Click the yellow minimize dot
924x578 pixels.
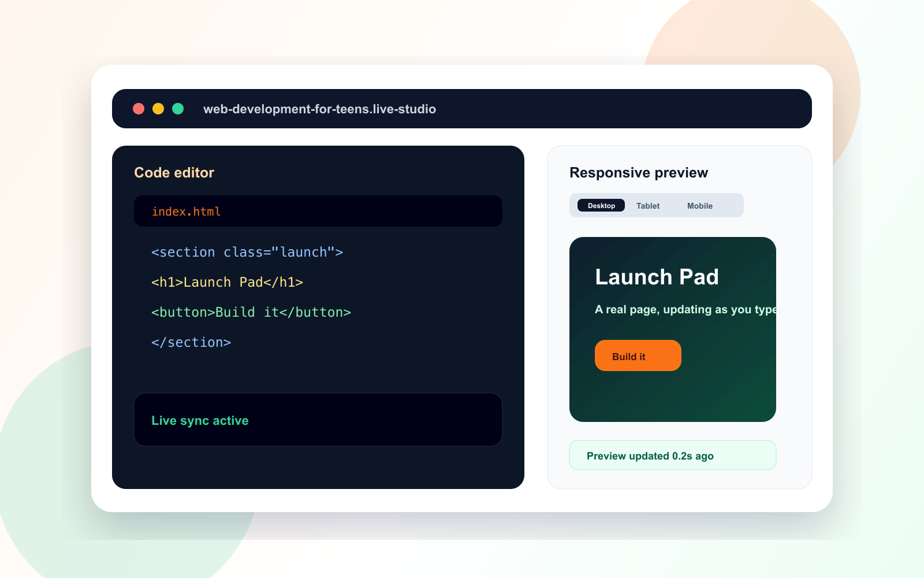(x=158, y=109)
